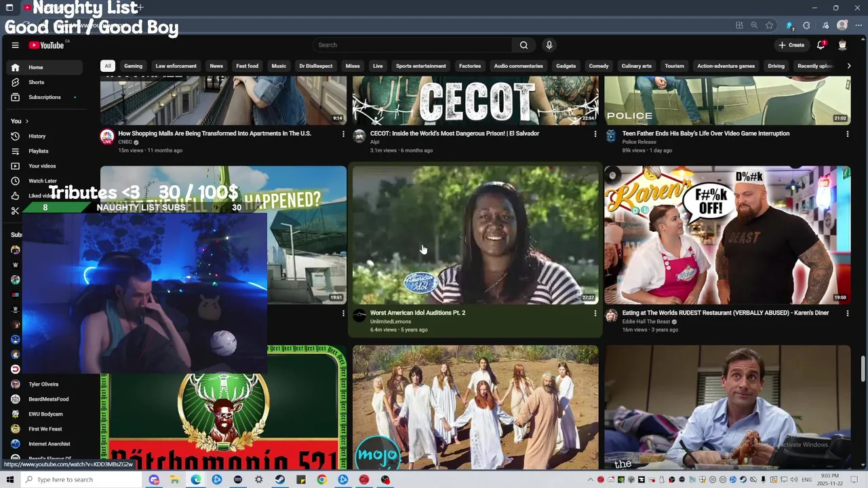Open the browser profile avatar
The width and height of the screenshot is (868, 488).
coord(842,25)
